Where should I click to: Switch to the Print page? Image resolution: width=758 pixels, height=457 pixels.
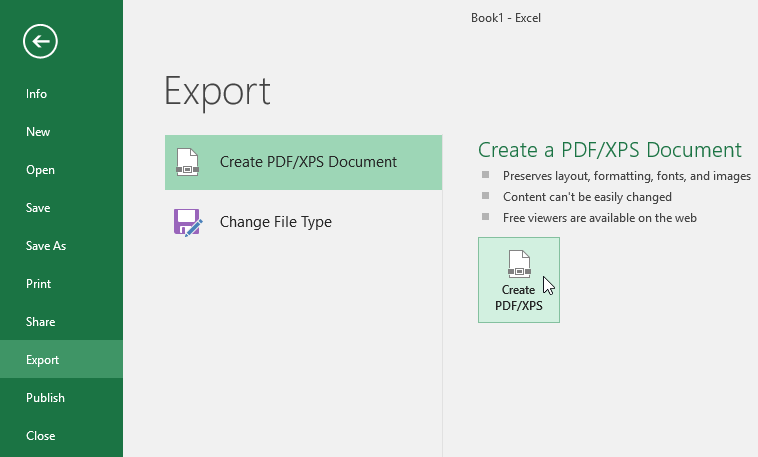pyautogui.click(x=38, y=284)
